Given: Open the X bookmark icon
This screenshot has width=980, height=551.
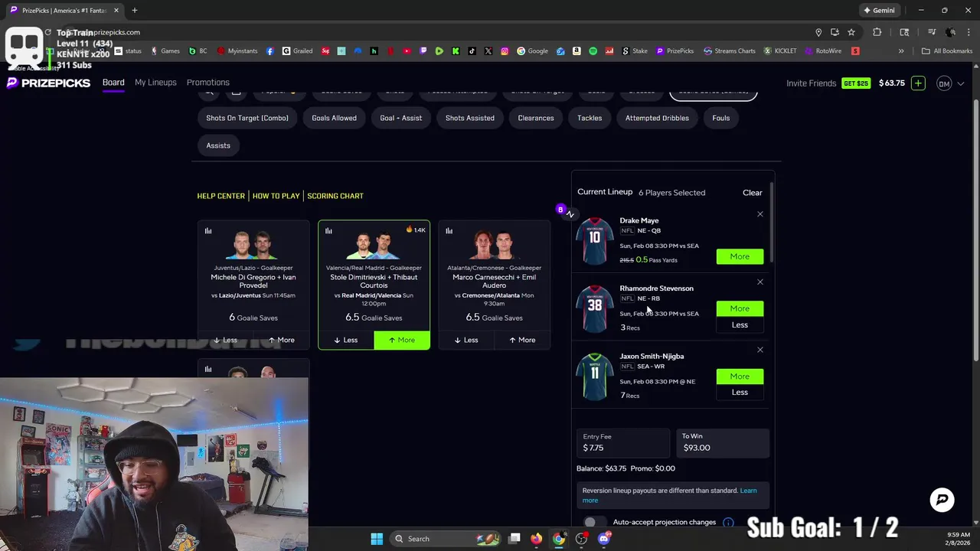Looking at the screenshot, I should click(x=488, y=51).
